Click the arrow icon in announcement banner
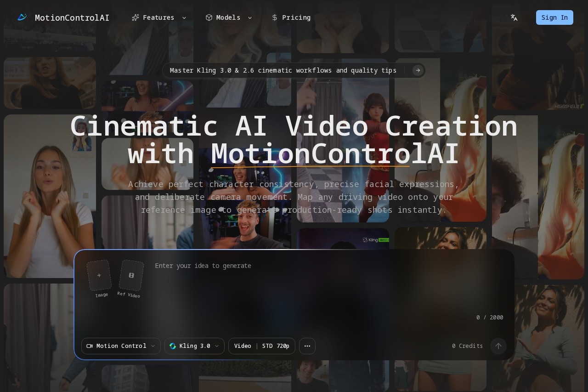The width and height of the screenshot is (588, 392). [418, 70]
